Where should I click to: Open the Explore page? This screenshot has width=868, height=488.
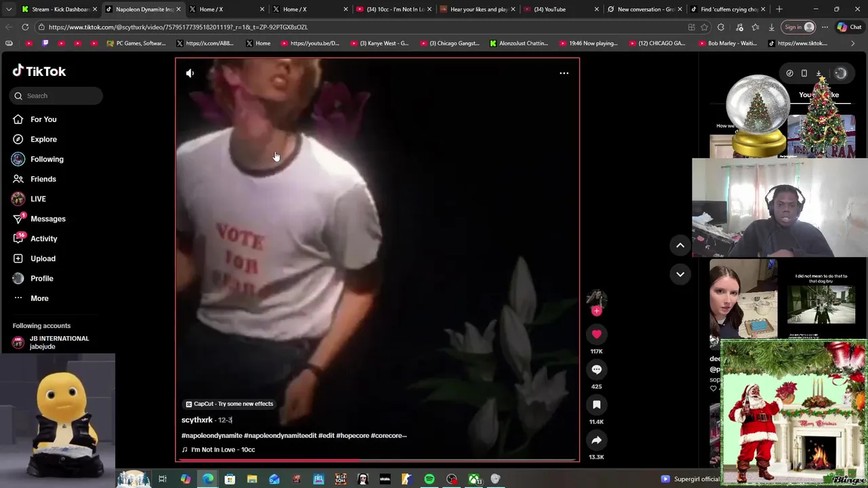click(35, 139)
